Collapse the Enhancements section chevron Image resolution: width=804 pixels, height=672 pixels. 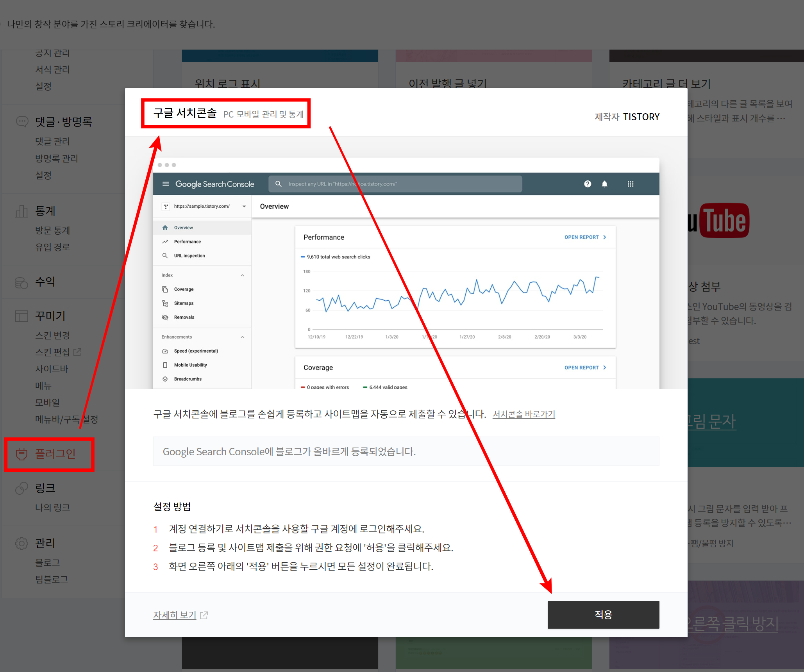(242, 337)
